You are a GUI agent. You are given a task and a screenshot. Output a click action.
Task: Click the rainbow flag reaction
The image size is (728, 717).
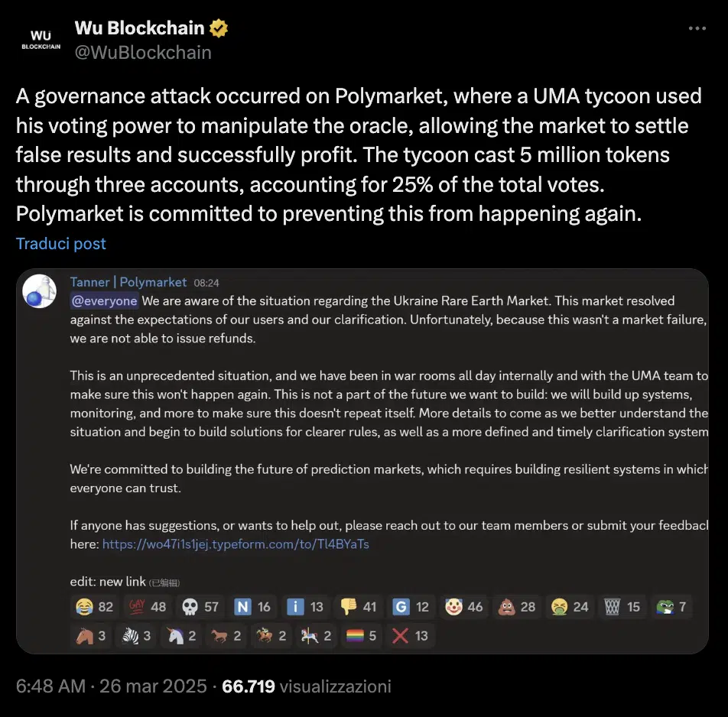(x=362, y=635)
